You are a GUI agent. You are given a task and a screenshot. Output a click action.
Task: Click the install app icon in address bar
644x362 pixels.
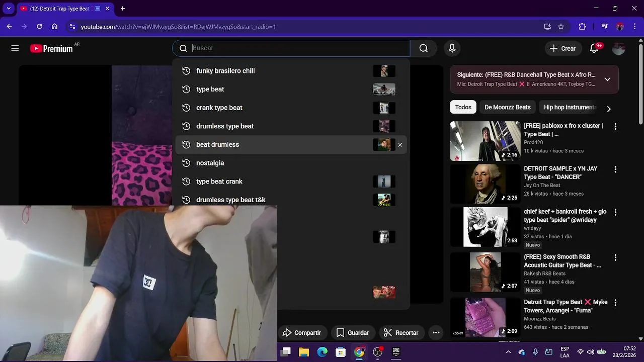[x=547, y=27]
